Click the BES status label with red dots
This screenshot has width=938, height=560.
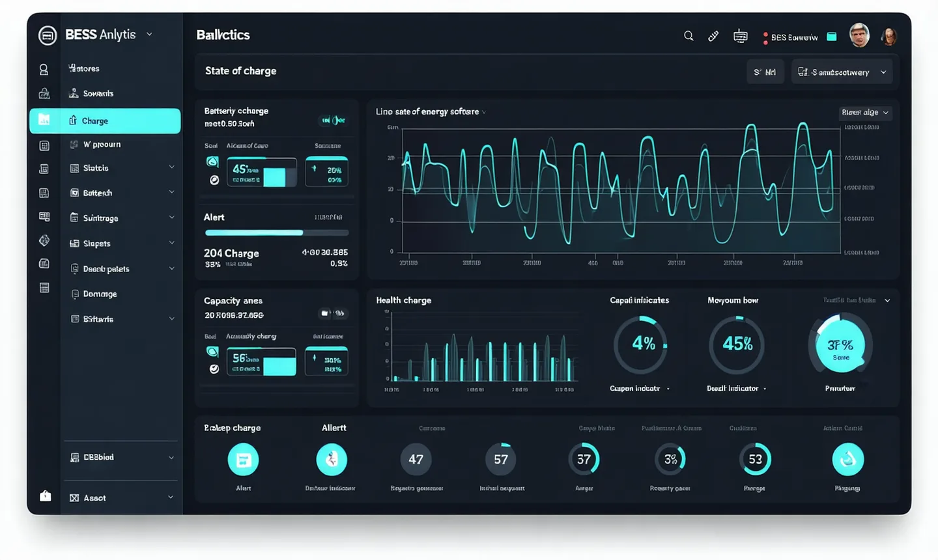[790, 38]
